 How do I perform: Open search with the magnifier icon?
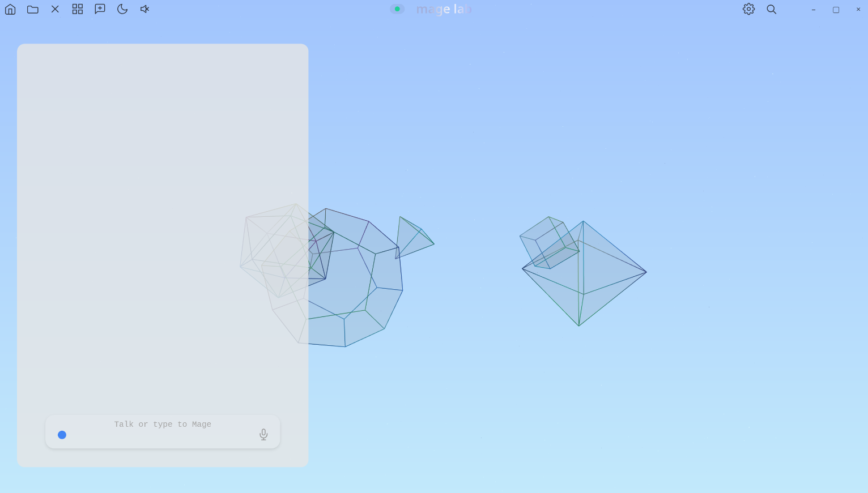coord(772,9)
